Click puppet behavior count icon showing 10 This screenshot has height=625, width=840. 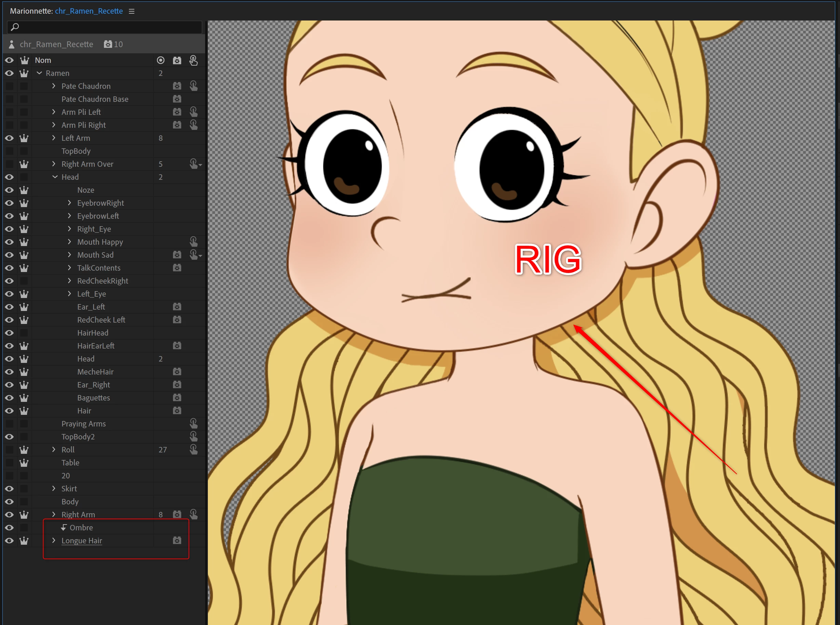[x=108, y=44]
